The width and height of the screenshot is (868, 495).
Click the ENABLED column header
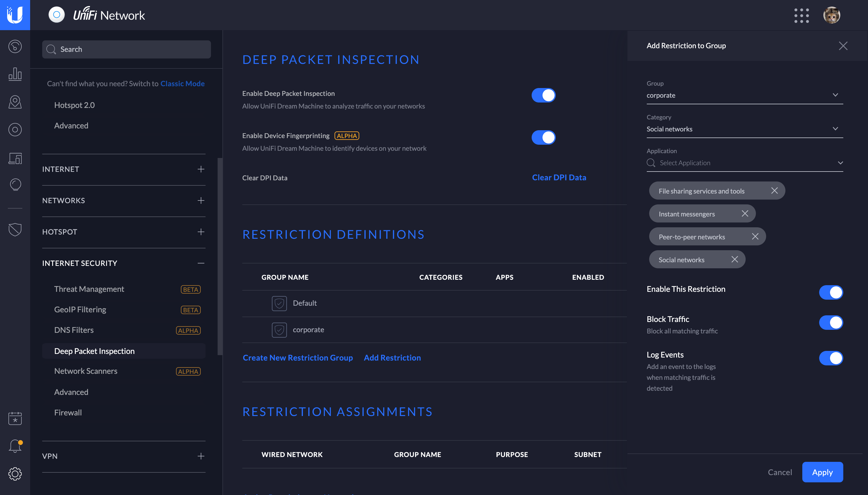588,277
